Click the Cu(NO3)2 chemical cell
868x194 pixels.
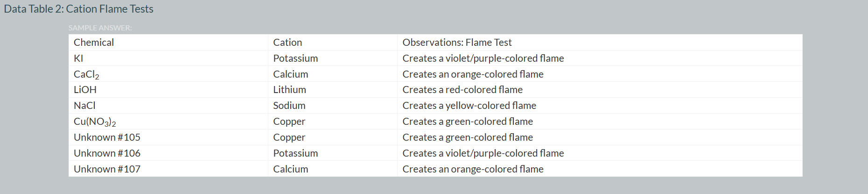tap(95, 122)
